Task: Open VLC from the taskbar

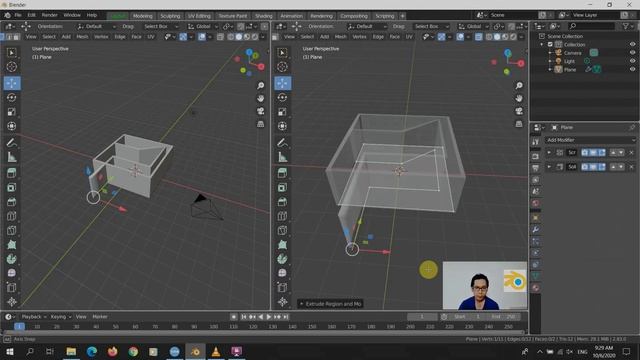Action: click(216, 351)
